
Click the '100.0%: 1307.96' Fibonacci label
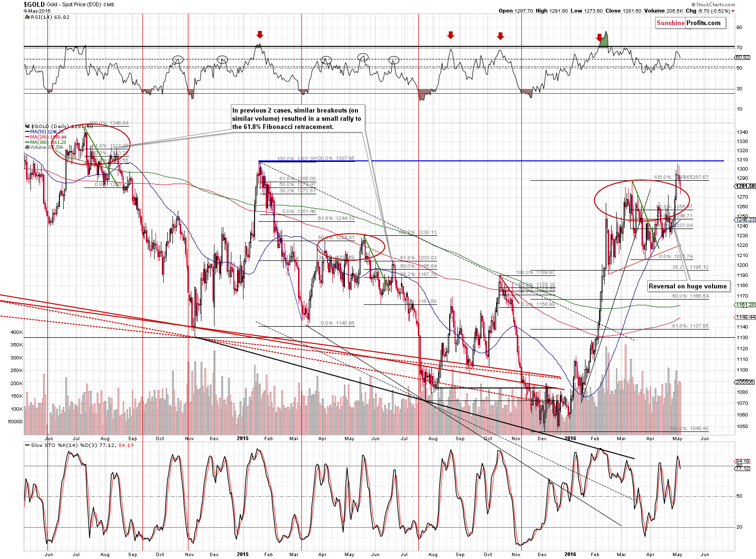pos(335,158)
